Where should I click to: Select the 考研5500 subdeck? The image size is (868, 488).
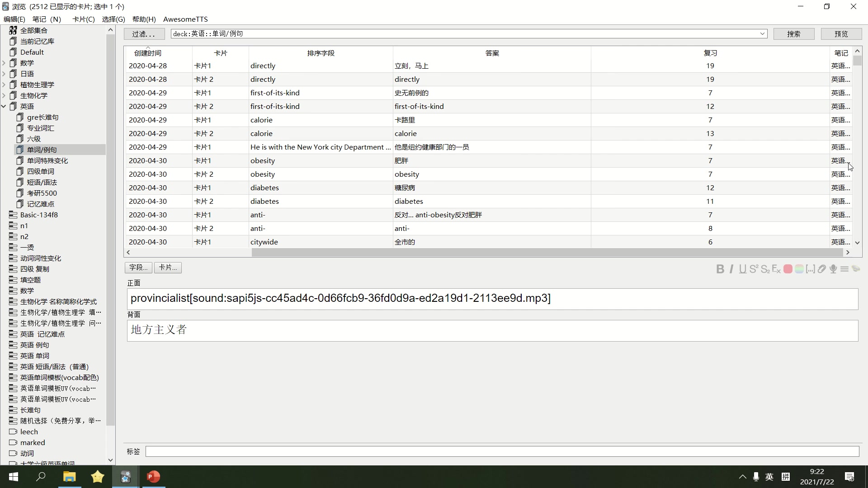(42, 193)
